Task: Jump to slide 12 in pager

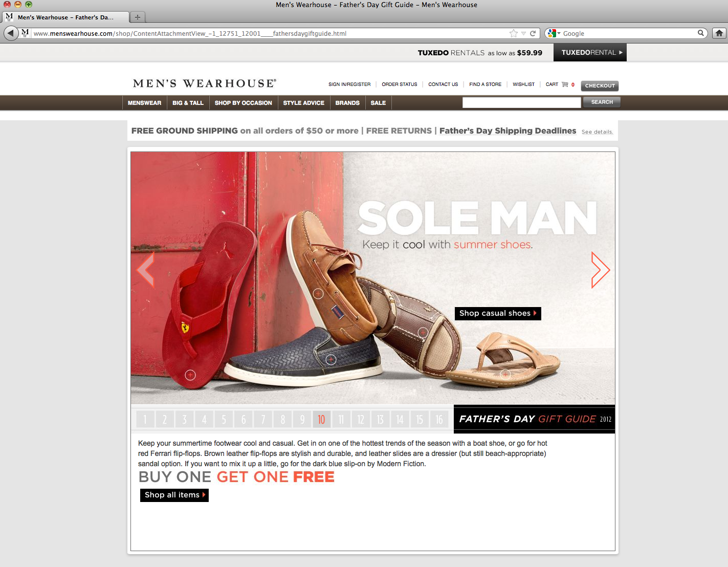Action: 361,420
